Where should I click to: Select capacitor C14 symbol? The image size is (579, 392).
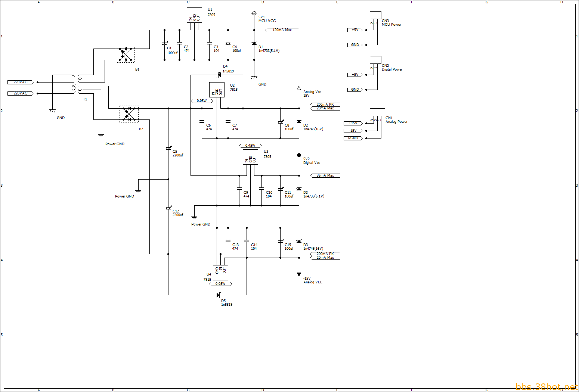247,241
